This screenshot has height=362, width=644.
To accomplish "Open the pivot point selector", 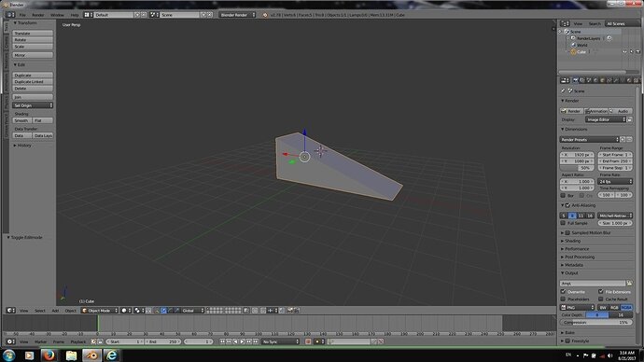I will click(139, 311).
